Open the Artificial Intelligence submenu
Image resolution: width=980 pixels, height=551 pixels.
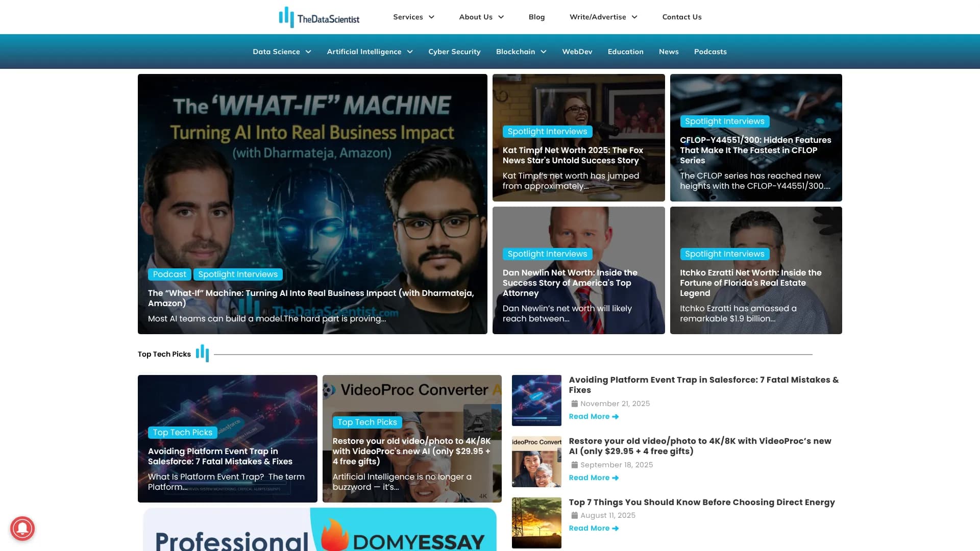[410, 52]
